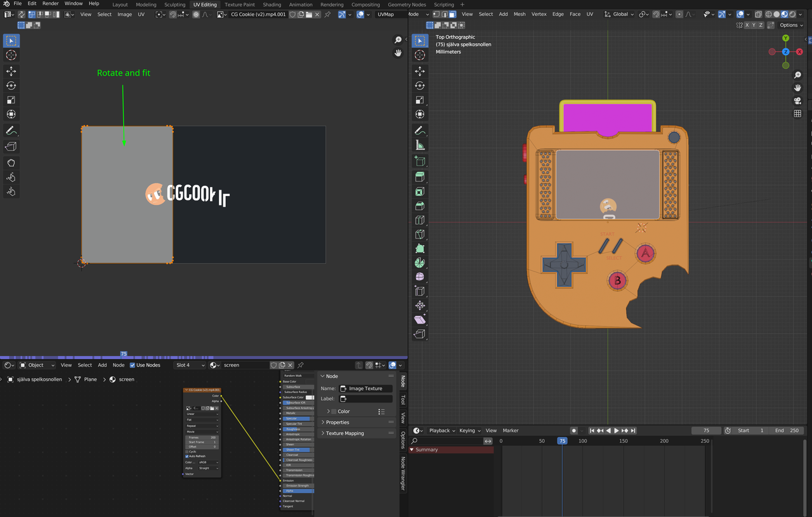Click the Subsurface Color swatch on shader node
The width and height of the screenshot is (812, 517).
click(310, 397)
